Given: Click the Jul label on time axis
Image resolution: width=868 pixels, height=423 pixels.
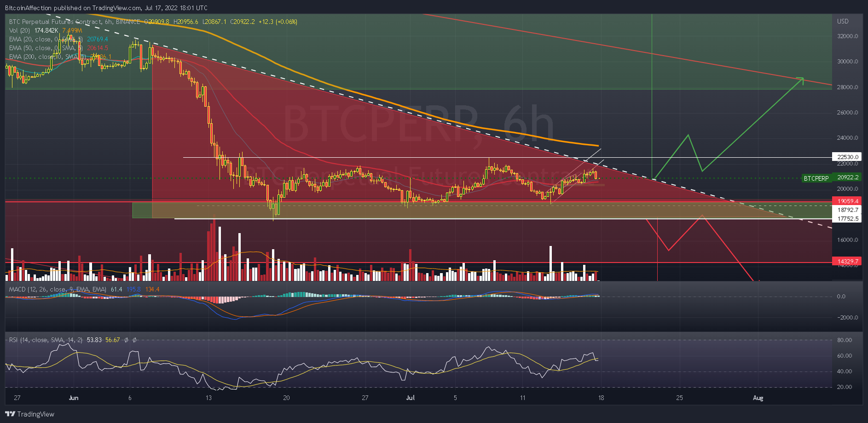Looking at the screenshot, I should click(x=411, y=398).
